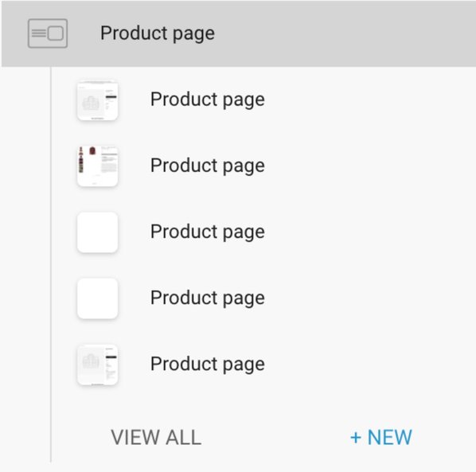Click the gray box placeholder in the last thumbnail

tap(91, 361)
